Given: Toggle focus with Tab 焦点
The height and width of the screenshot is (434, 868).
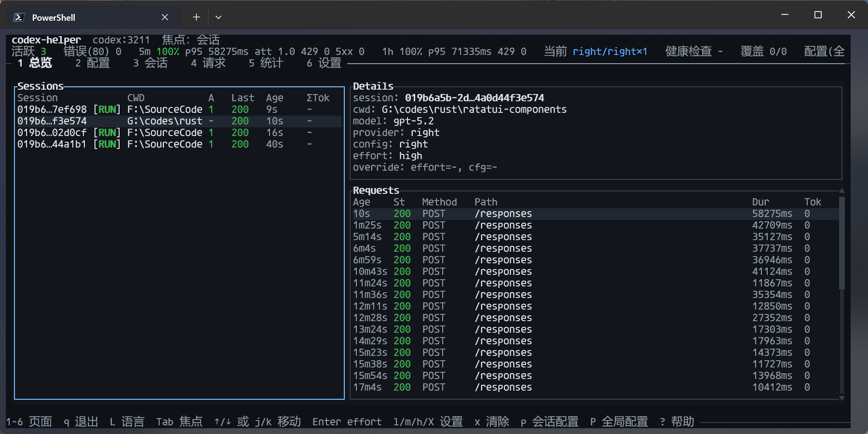Looking at the screenshot, I should click(179, 421).
